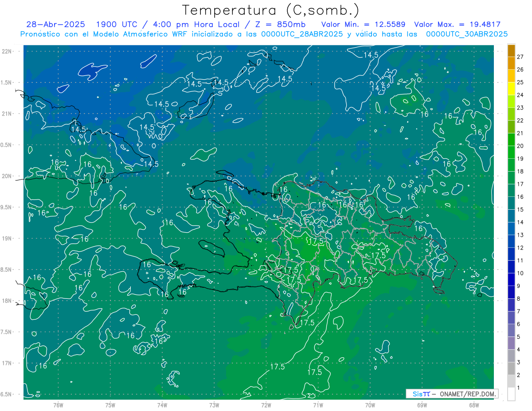Click the "18N" latitude label
The image size is (532, 411).
tap(7, 301)
